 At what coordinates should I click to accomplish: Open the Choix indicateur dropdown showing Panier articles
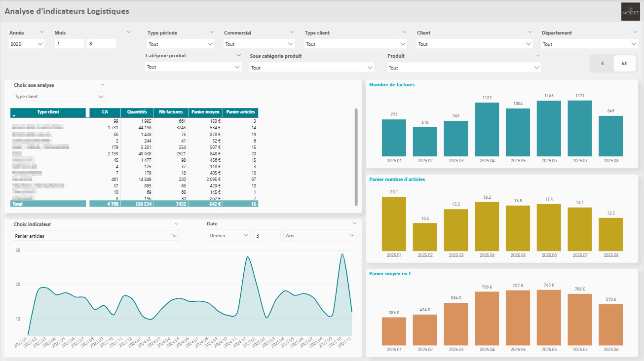pos(96,236)
